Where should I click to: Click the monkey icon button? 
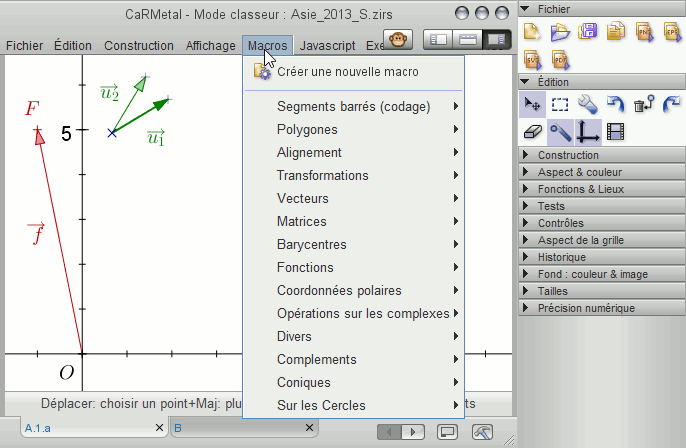pyautogui.click(x=398, y=40)
